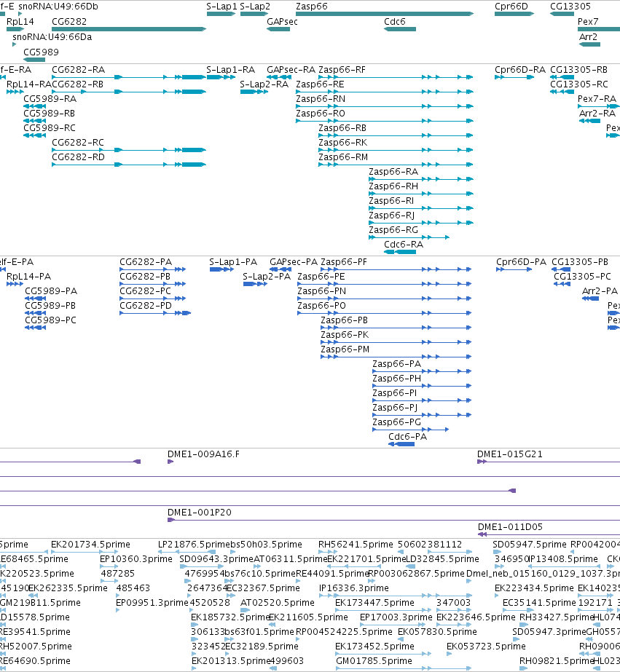
Task: Select transcript CG6282-RD
Action: [x=129, y=165]
